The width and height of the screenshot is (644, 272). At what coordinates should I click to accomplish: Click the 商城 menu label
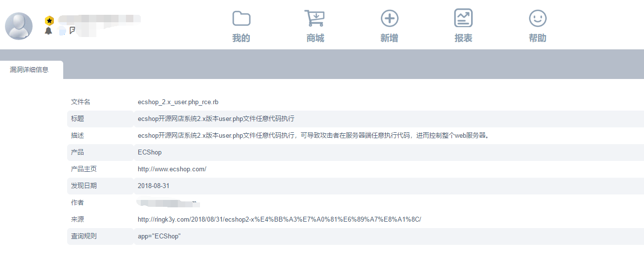pyautogui.click(x=315, y=38)
